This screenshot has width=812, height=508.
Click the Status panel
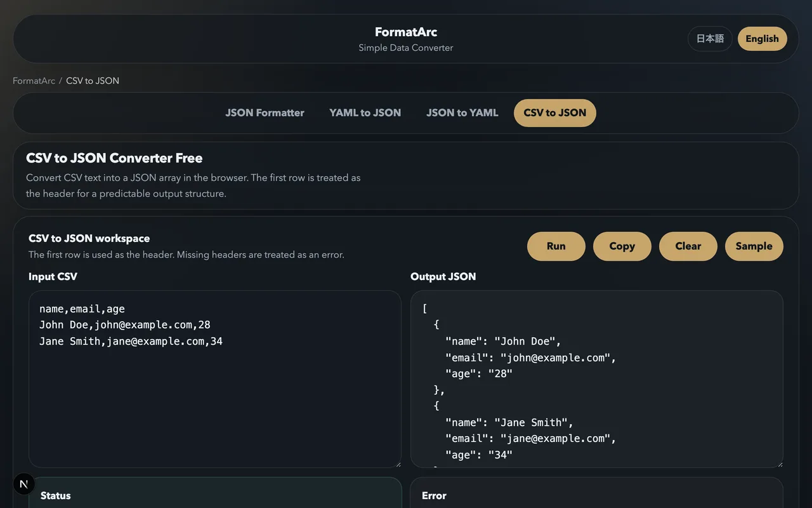tap(215, 495)
